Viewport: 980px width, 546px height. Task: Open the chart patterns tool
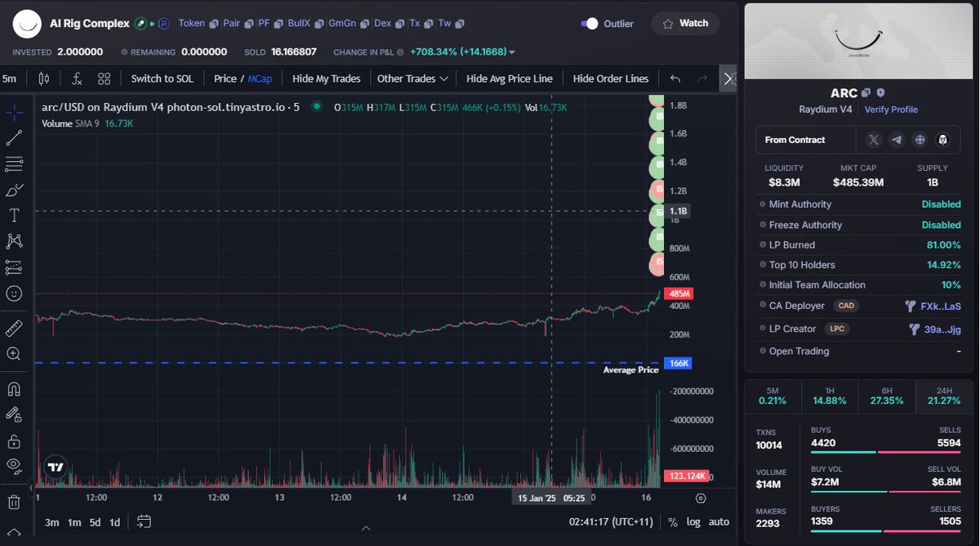pos(14,241)
